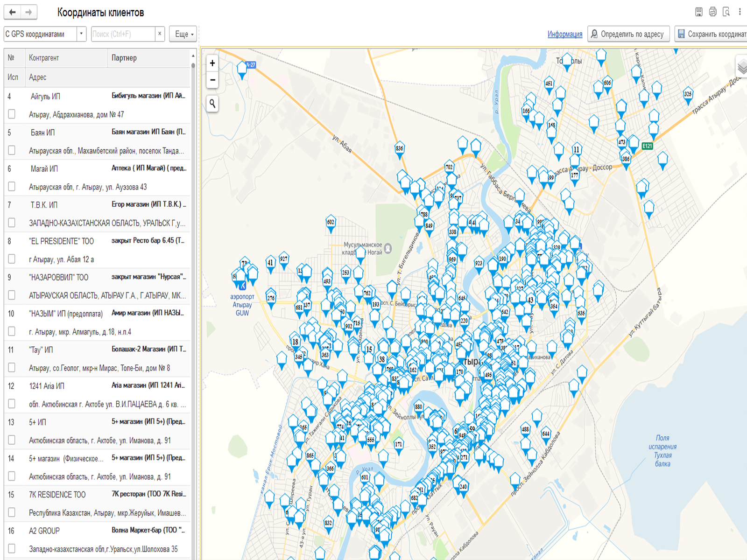Select map marker number 171
This screenshot has height=560, width=747.
coord(398,446)
